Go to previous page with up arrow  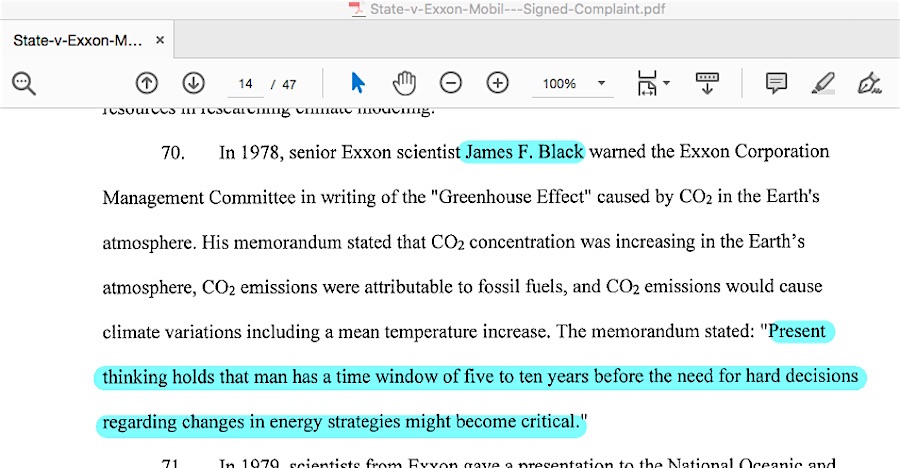[147, 84]
